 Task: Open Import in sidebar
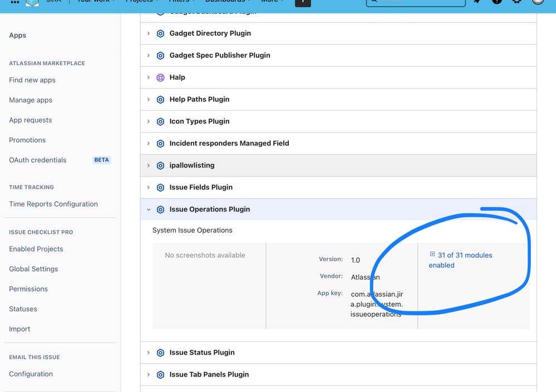(19, 329)
